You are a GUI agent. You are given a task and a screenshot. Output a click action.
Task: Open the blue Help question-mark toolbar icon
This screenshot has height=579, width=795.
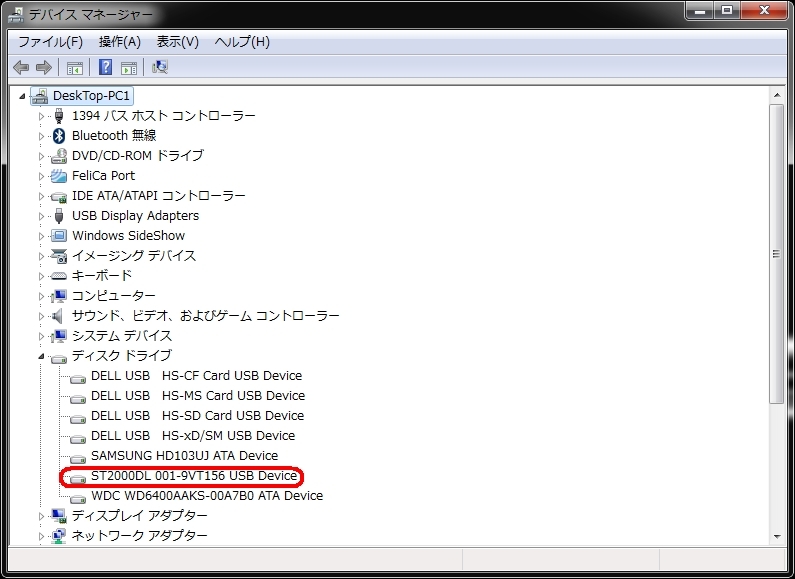105,67
